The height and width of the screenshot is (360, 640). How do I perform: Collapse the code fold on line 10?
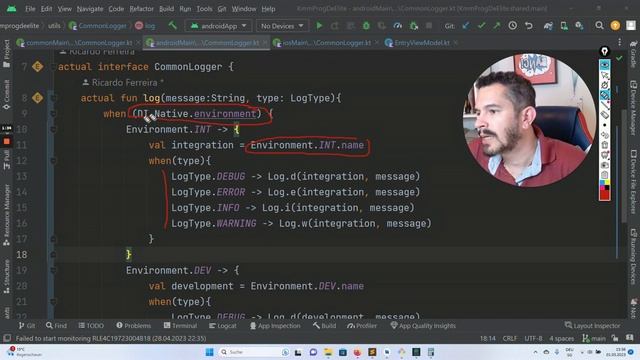pos(53,129)
